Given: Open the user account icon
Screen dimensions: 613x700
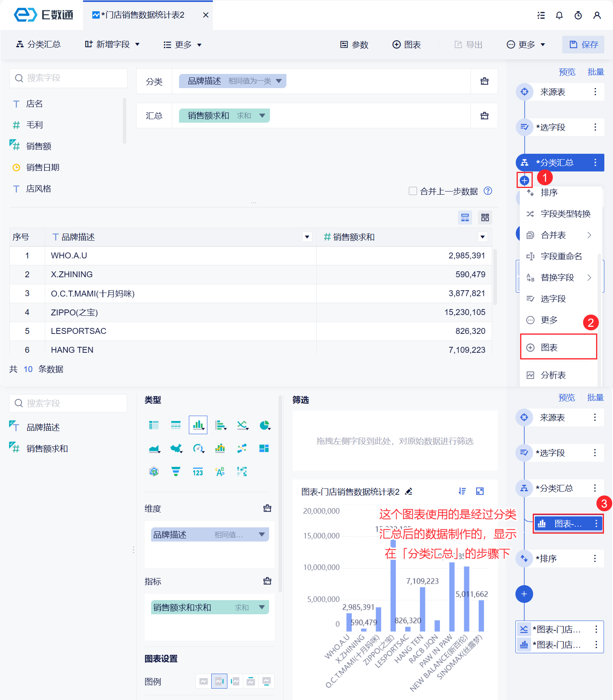Looking at the screenshot, I should [597, 15].
